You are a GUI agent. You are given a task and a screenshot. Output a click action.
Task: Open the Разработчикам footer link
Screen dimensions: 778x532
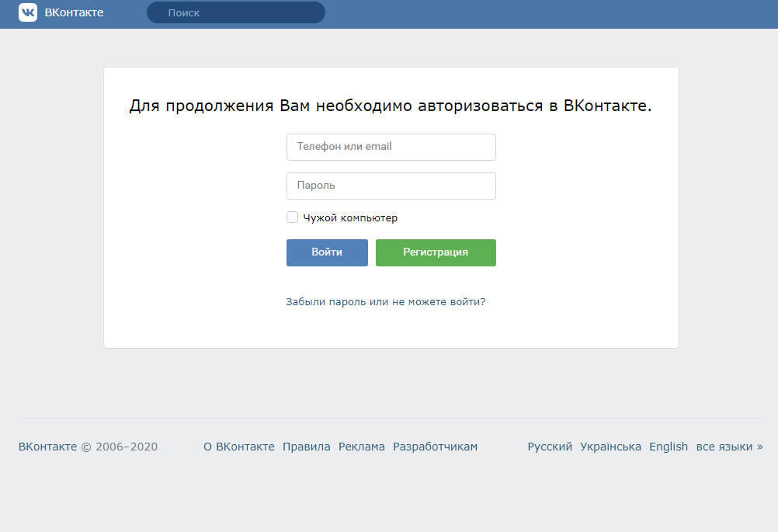pyautogui.click(x=435, y=447)
